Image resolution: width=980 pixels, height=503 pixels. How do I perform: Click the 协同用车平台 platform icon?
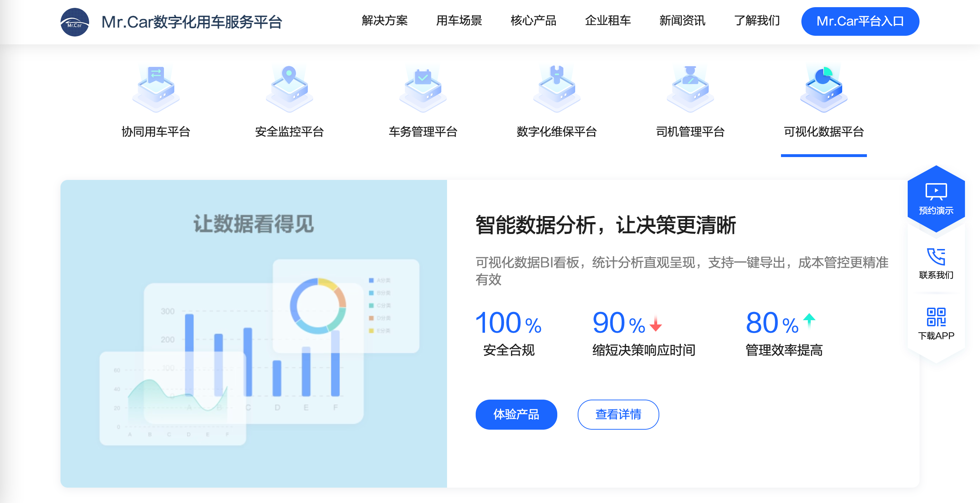(x=156, y=88)
